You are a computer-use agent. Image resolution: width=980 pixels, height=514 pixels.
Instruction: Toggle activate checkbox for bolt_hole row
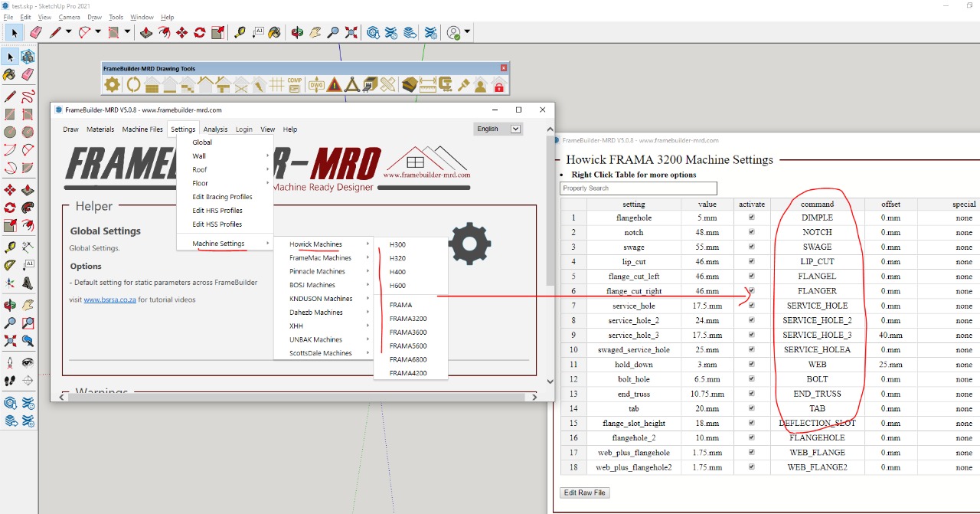[x=751, y=378]
